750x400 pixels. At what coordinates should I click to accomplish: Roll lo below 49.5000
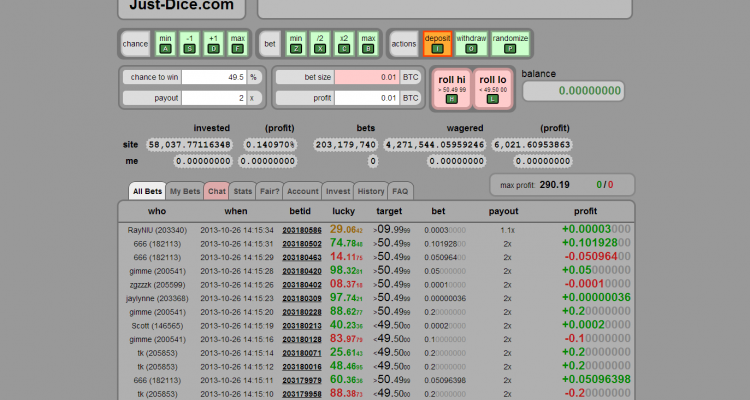click(x=493, y=89)
